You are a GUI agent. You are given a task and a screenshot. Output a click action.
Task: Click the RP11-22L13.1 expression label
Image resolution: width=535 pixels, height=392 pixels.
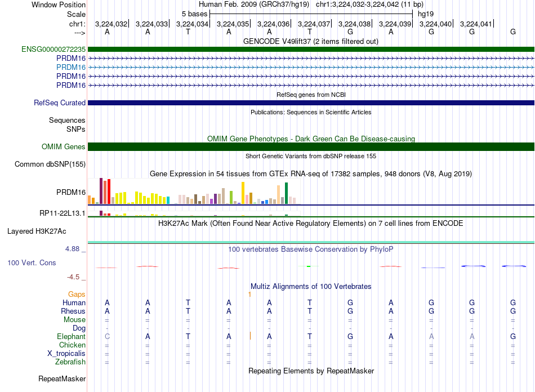pyautogui.click(x=63, y=213)
